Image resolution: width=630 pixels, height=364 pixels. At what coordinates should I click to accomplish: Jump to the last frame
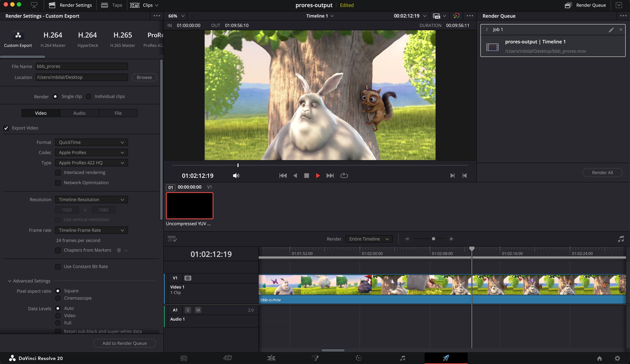click(330, 175)
